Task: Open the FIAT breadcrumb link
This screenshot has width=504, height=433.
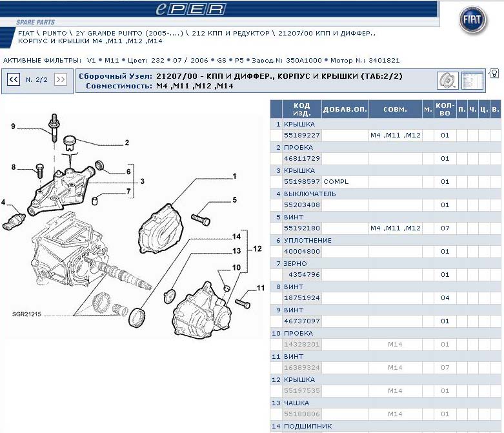Action: click(x=27, y=32)
